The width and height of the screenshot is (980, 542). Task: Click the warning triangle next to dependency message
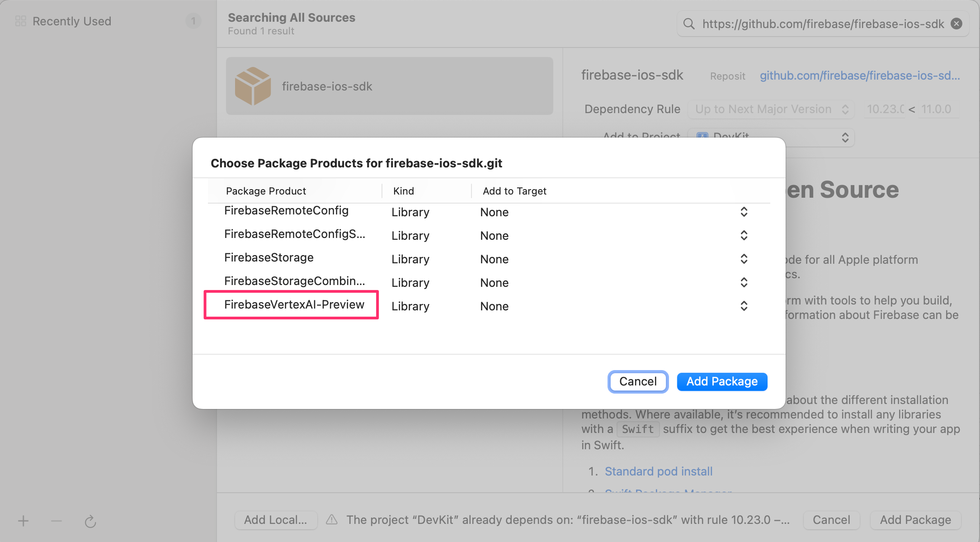(332, 520)
